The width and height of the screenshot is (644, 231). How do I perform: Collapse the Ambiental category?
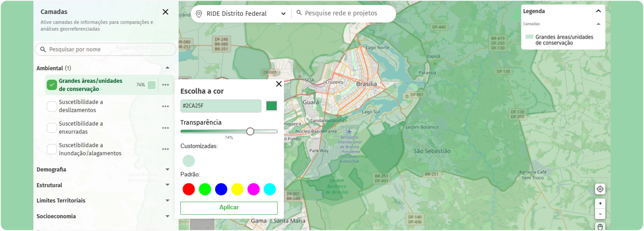click(x=168, y=68)
